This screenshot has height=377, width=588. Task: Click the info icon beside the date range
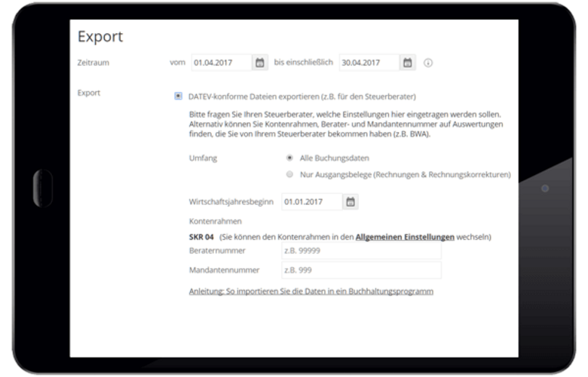pos(428,63)
